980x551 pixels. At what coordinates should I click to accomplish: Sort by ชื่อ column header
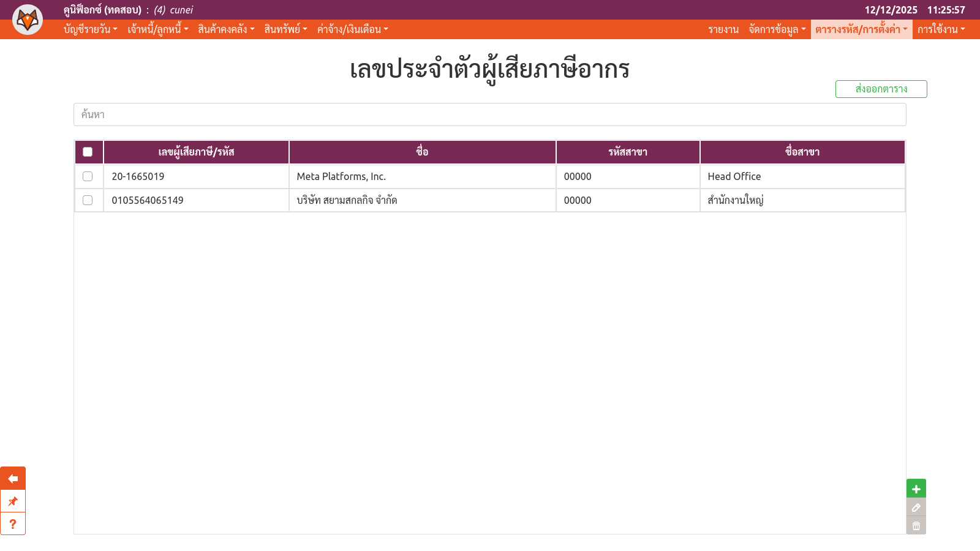click(422, 152)
